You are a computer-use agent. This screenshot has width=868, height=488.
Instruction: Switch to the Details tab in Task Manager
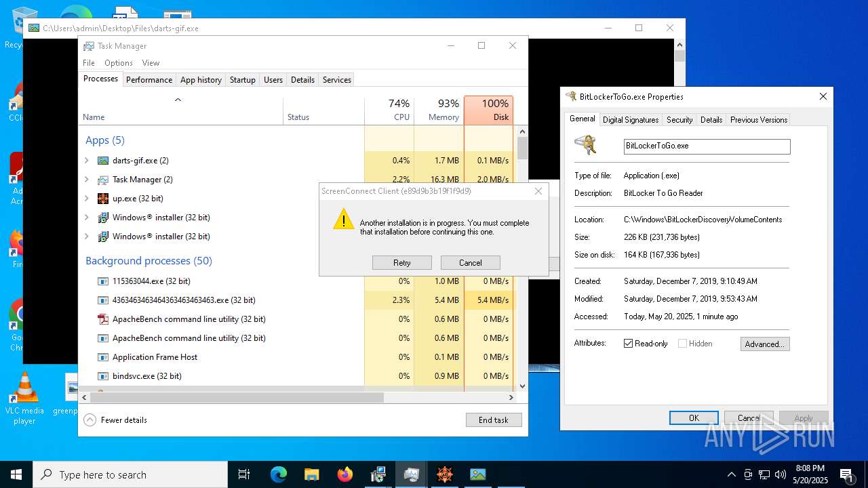pyautogui.click(x=302, y=79)
